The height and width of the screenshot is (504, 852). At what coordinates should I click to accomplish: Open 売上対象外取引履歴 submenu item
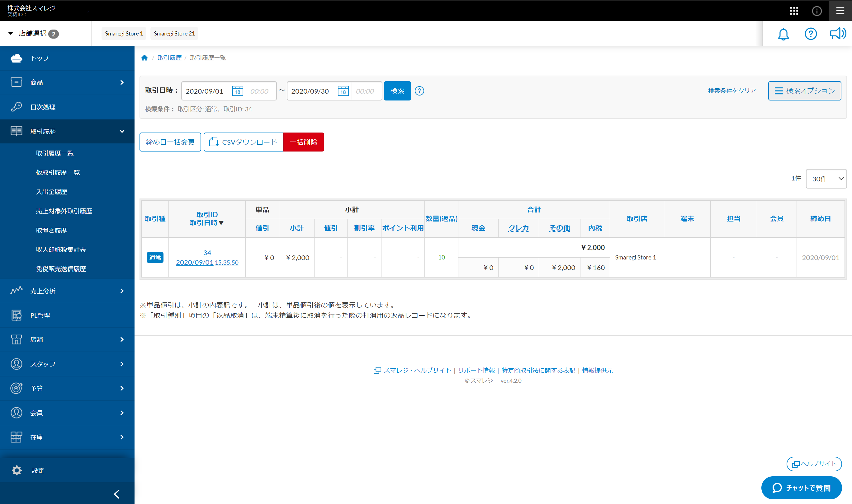[x=64, y=211]
